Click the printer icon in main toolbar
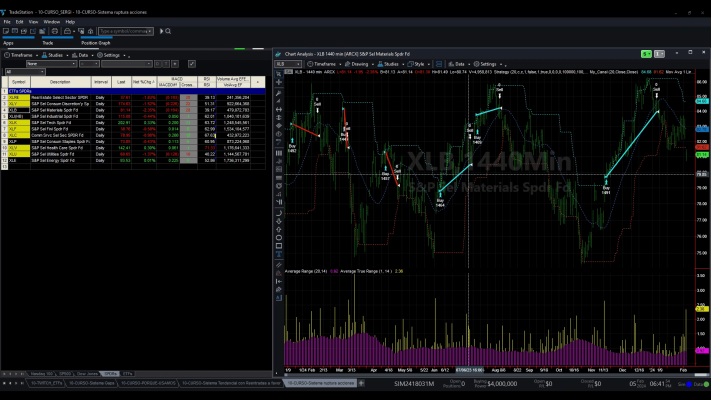Image resolution: width=711 pixels, height=400 pixels. pyautogui.click(x=55, y=31)
